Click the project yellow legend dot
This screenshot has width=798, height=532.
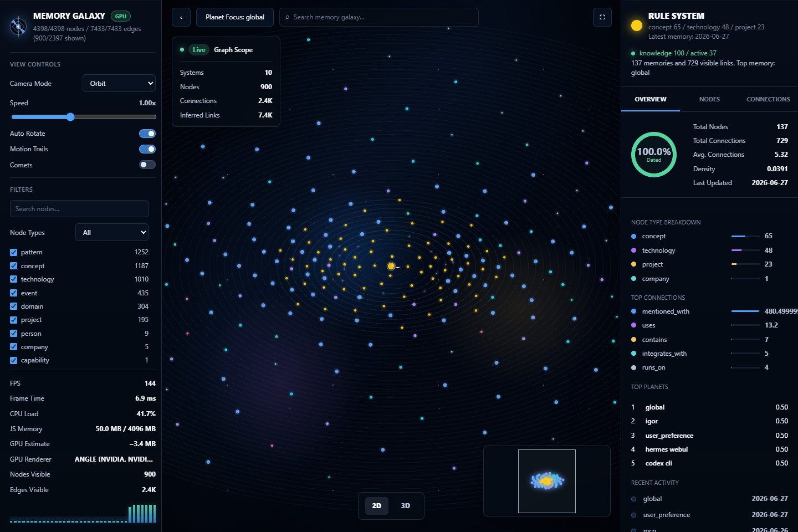(x=634, y=264)
